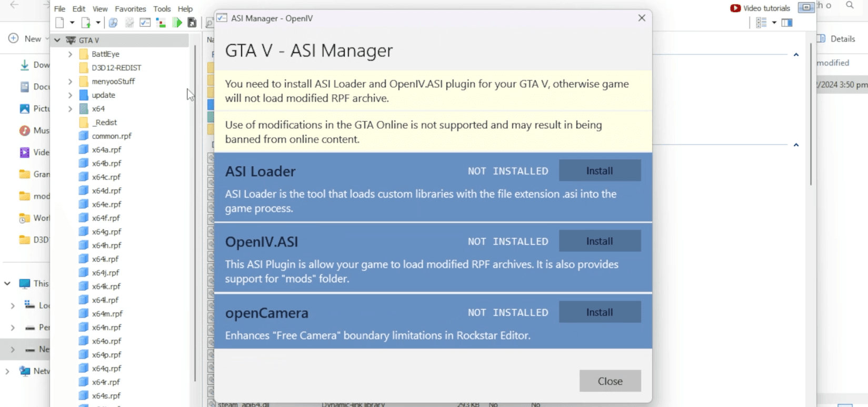Select the _Redist folder

[x=104, y=123]
